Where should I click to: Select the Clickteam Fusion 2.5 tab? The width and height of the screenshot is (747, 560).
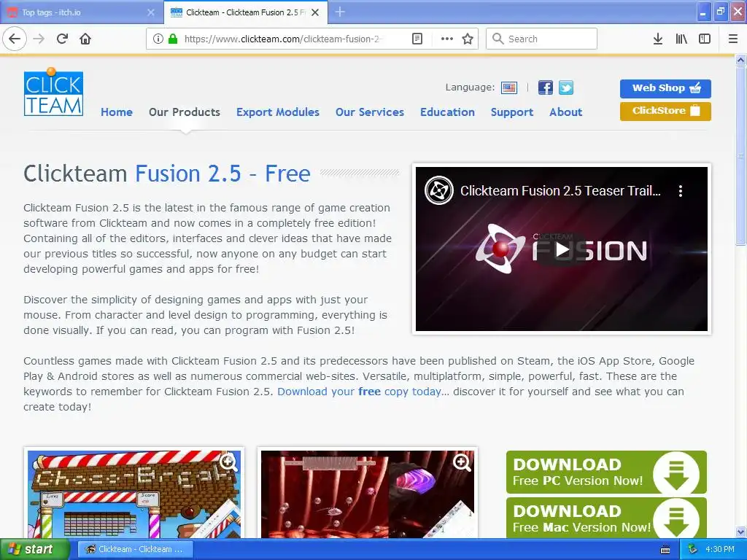(x=245, y=12)
